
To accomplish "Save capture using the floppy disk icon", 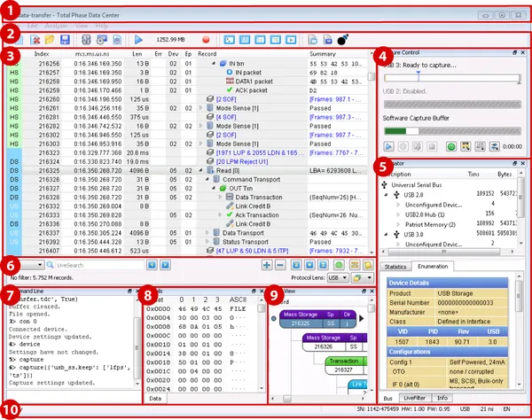I will pos(65,40).
